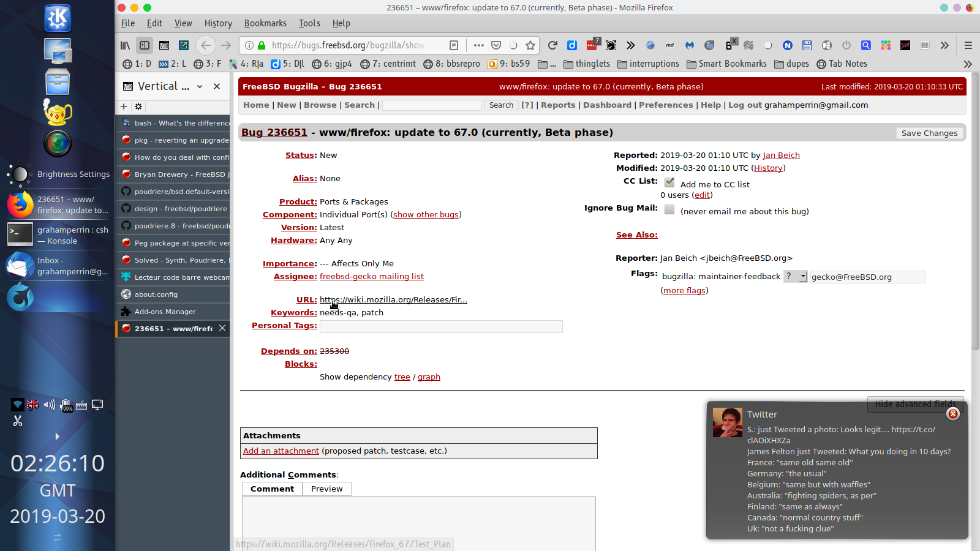
Task: Open the 'thinglets' bookmarks folder
Action: [587, 64]
